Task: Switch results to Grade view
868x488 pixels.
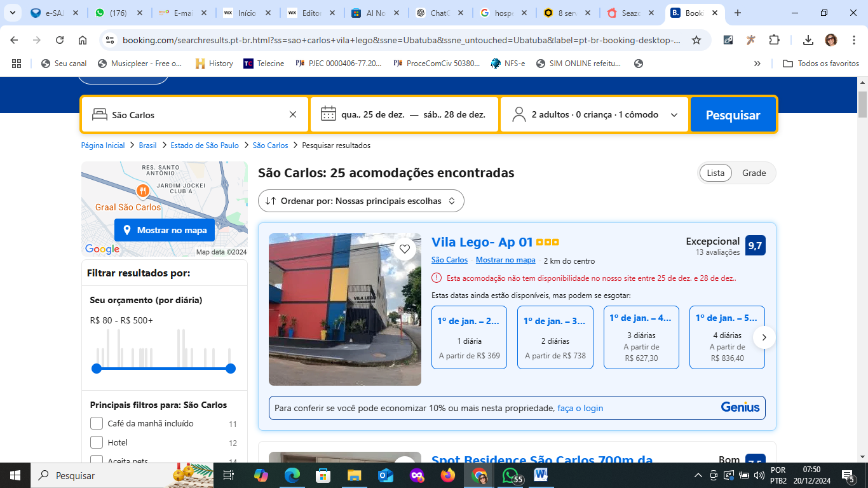Action: tap(754, 173)
